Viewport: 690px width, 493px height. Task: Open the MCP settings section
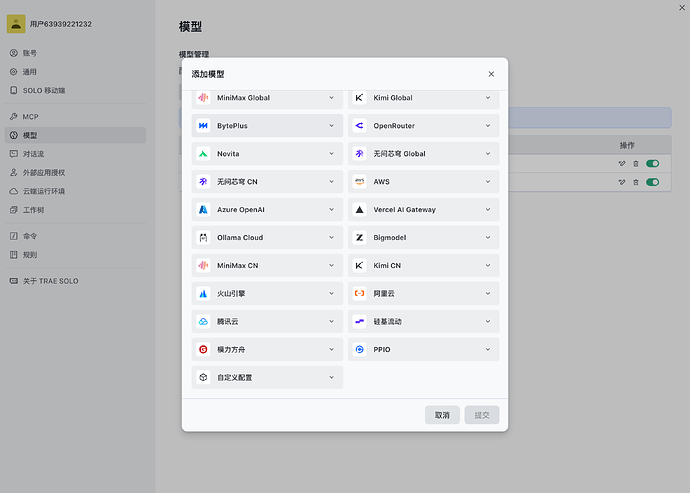tap(75, 117)
